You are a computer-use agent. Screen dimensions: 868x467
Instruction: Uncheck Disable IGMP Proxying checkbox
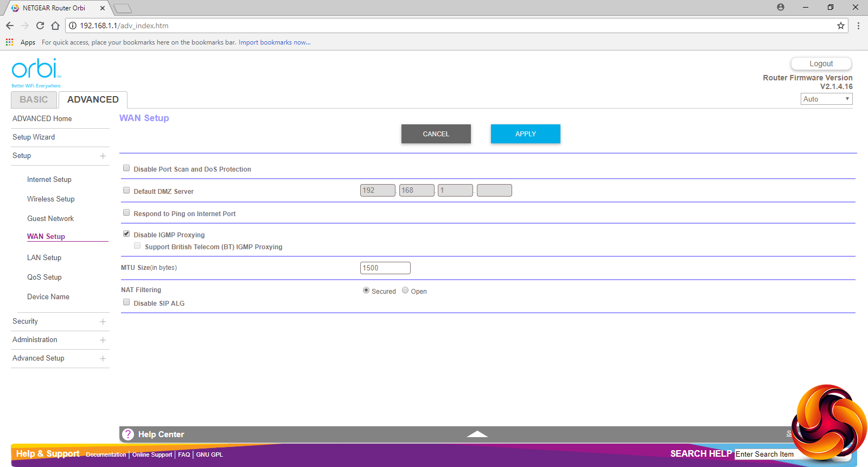[x=126, y=234]
